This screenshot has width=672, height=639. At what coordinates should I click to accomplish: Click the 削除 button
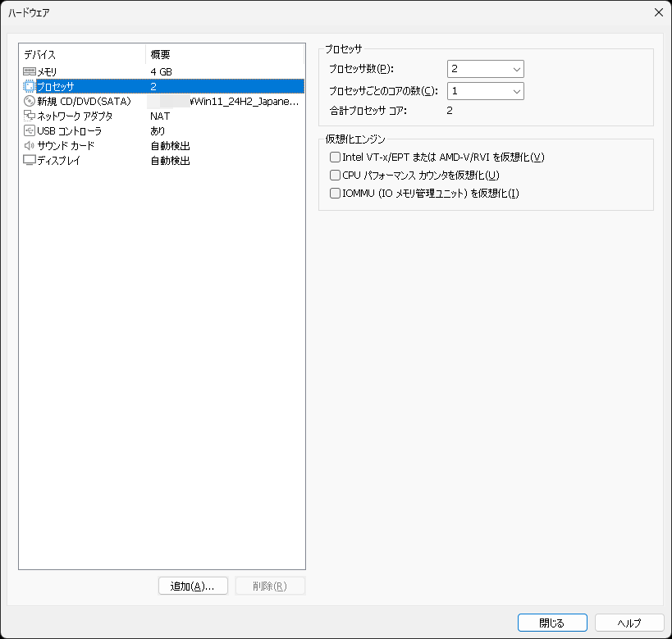coord(270,585)
